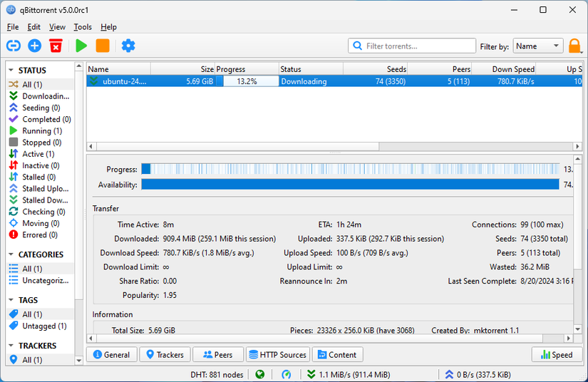The width and height of the screenshot is (588, 382).
Task: Click the connection status globe icon
Action: pos(260,374)
